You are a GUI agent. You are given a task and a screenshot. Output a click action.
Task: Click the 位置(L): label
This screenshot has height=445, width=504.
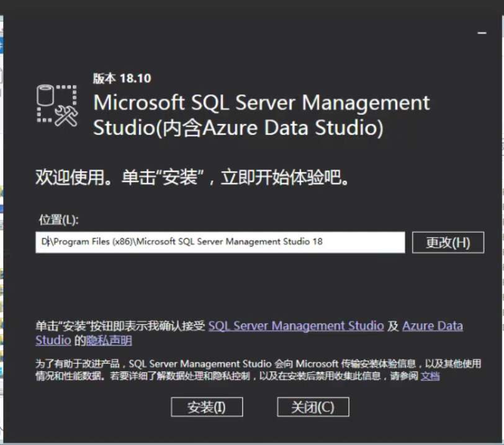[x=58, y=220]
